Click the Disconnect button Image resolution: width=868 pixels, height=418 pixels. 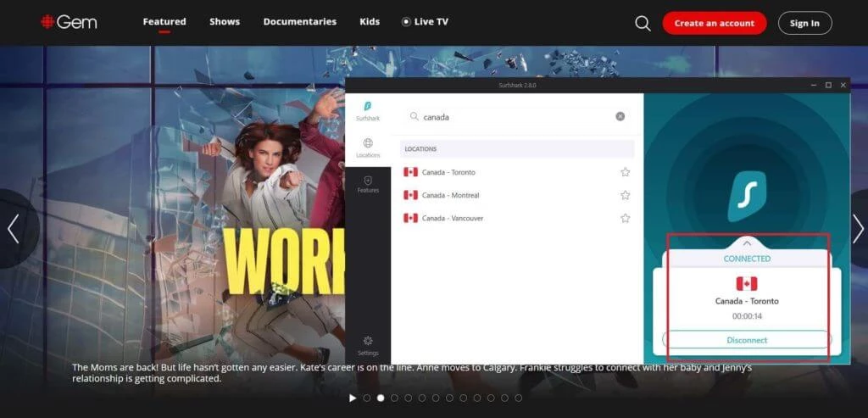747,340
